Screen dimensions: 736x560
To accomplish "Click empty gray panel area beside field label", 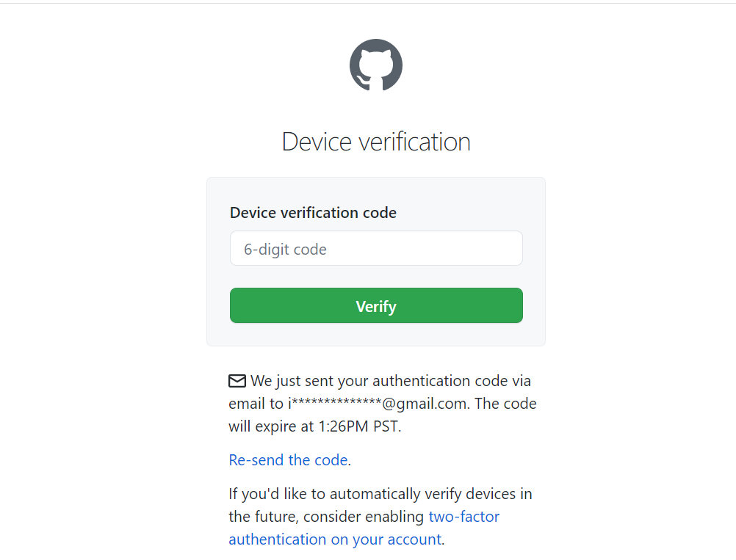I will (x=470, y=213).
